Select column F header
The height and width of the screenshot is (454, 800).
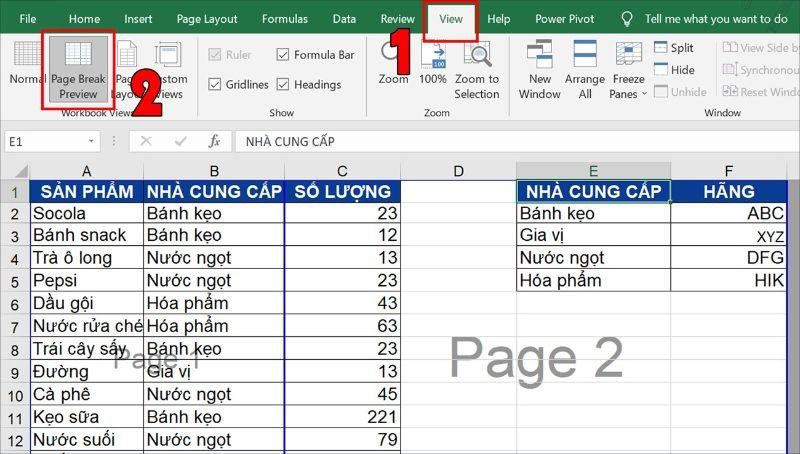729,171
